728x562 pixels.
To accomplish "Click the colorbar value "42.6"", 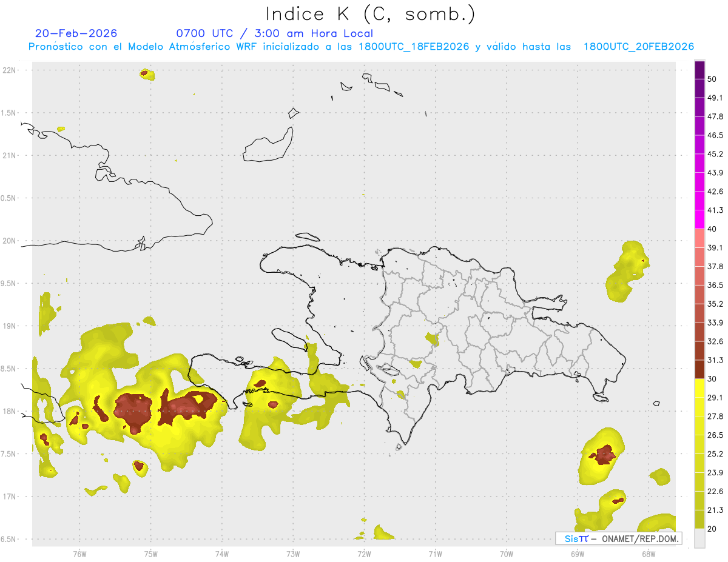I will 715,192.
